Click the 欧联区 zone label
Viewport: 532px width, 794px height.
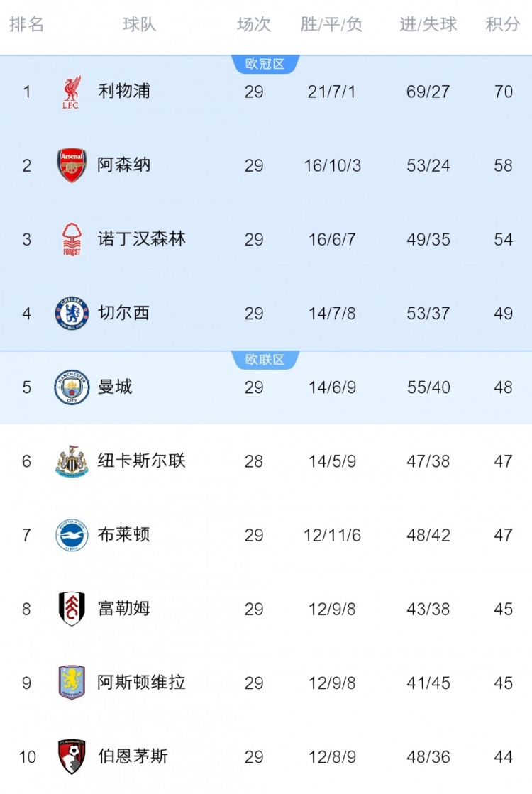coord(265,360)
